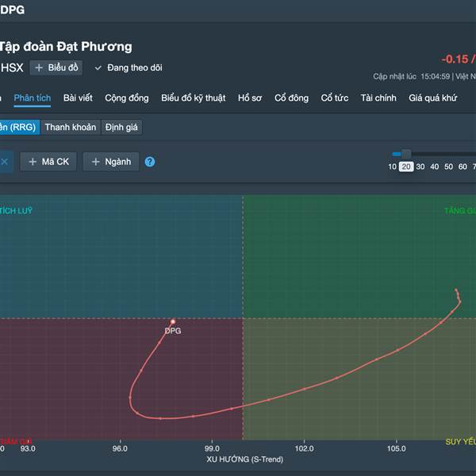Click the XU HƯỚNG (S-Trend) axis title

(x=244, y=459)
